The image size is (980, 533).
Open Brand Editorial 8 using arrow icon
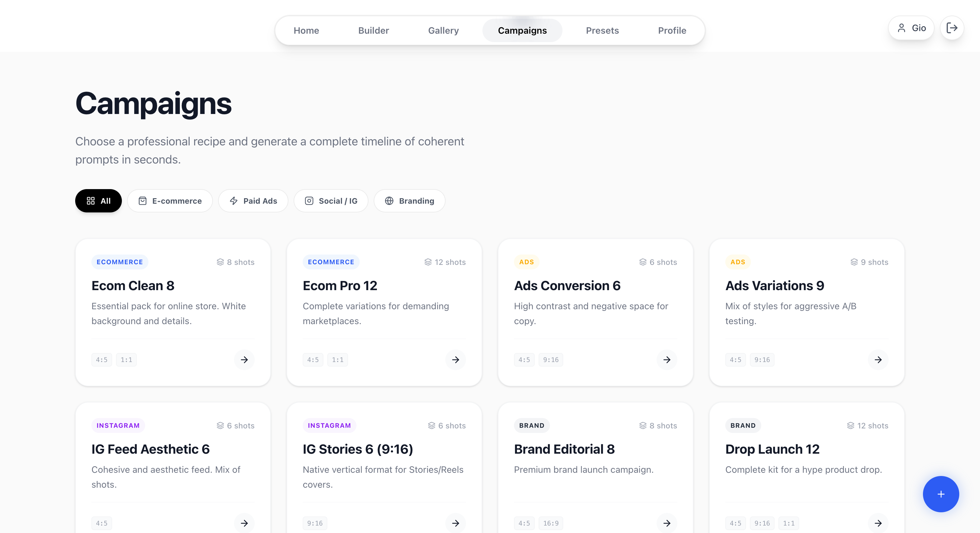pyautogui.click(x=667, y=523)
